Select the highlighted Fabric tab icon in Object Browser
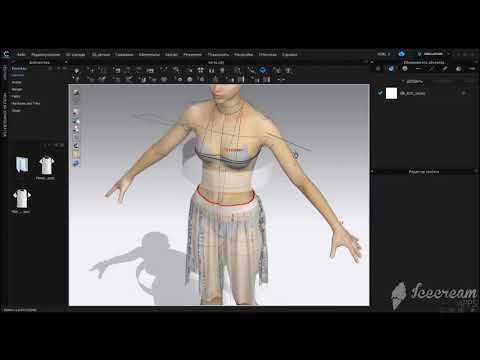480x360 pixels. 391,69
